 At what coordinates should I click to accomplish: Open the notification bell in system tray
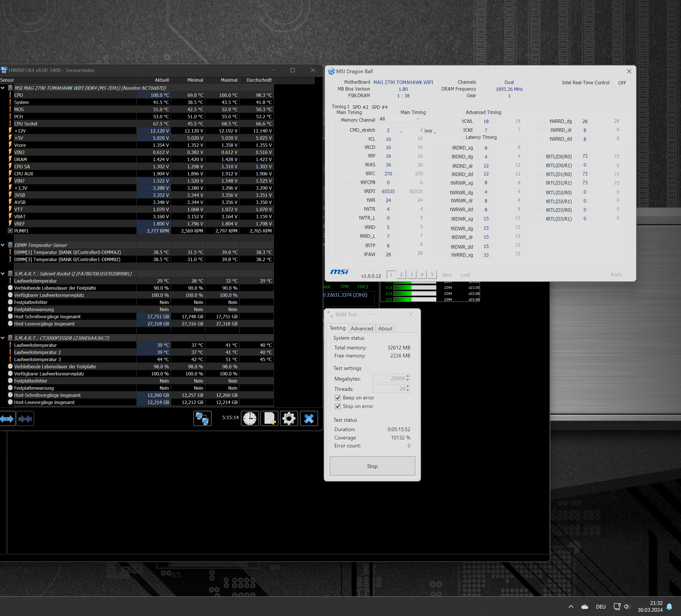point(669,607)
